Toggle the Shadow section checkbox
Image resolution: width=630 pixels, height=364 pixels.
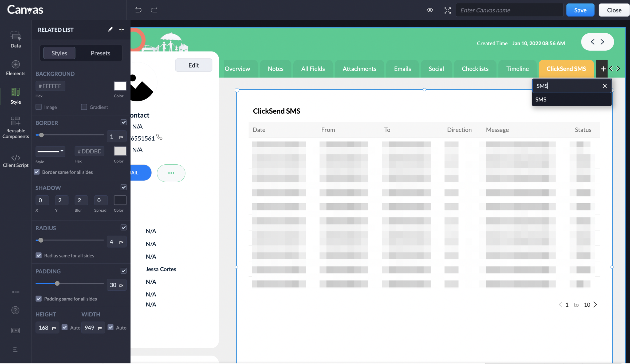point(124,187)
